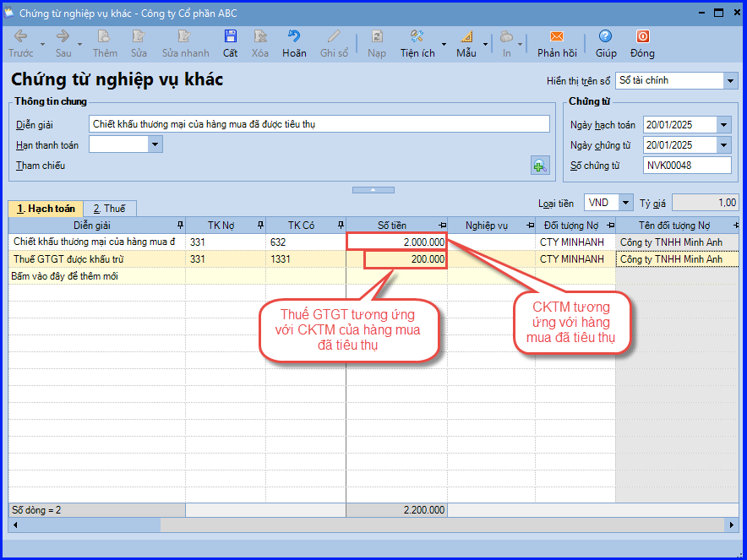747x560 pixels.
Task: Click the Mẫu template icon
Action: click(x=466, y=37)
